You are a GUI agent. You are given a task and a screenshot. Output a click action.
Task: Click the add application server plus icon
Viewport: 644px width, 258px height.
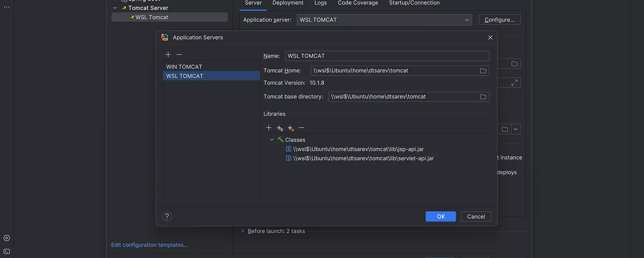coord(168,55)
